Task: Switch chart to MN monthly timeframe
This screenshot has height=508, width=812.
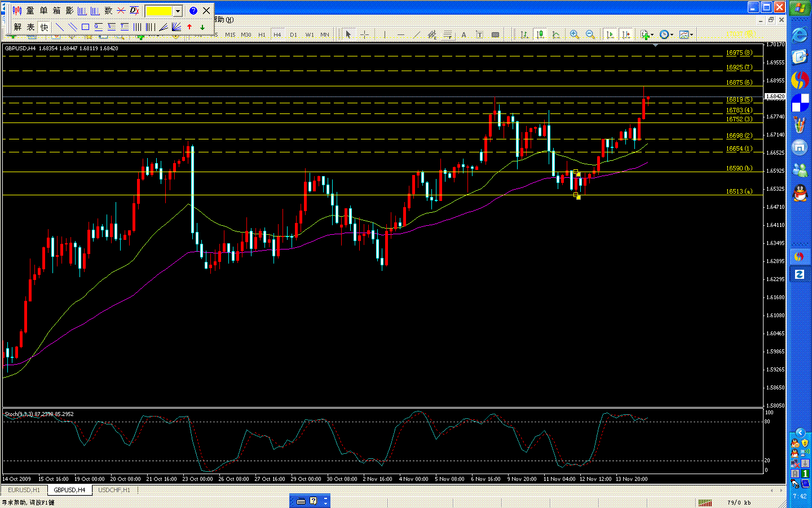Action: click(x=325, y=35)
